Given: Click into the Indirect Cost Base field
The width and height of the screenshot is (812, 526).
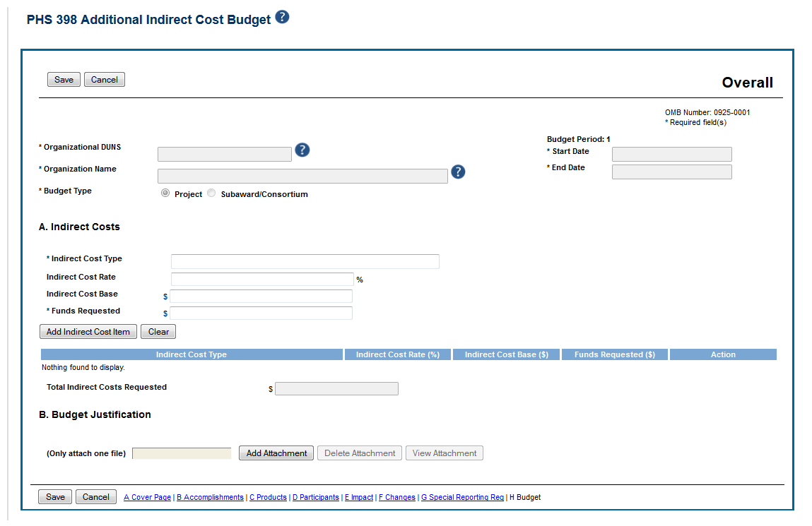Looking at the screenshot, I should pyautogui.click(x=261, y=297).
